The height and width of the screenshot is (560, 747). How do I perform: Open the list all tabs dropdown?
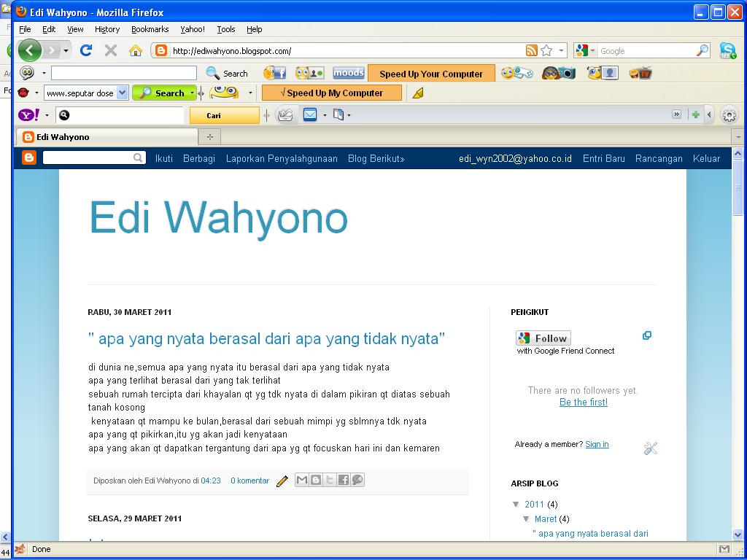click(x=738, y=137)
